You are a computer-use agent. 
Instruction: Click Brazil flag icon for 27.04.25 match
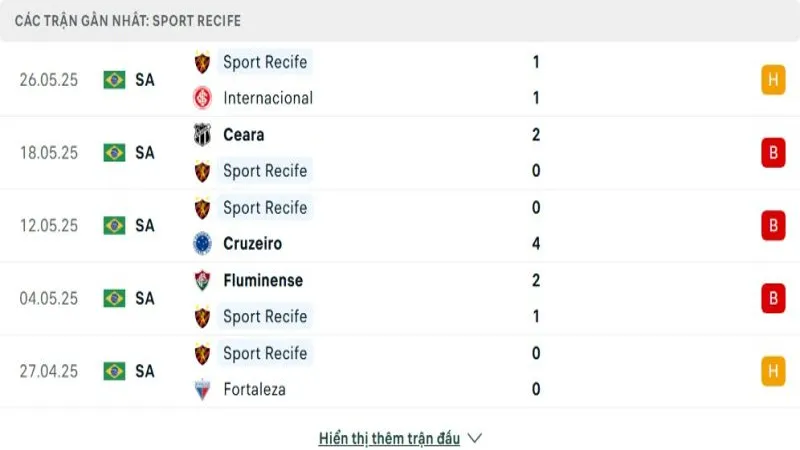tap(114, 371)
